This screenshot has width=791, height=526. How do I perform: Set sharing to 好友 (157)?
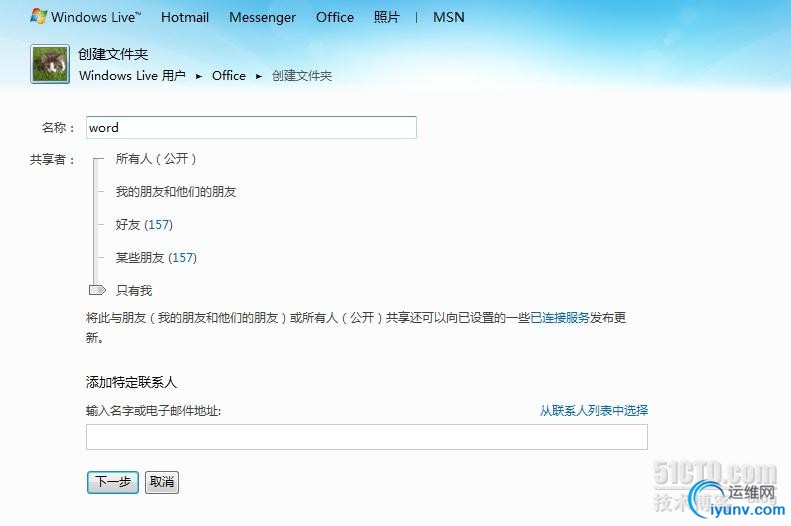tap(144, 224)
